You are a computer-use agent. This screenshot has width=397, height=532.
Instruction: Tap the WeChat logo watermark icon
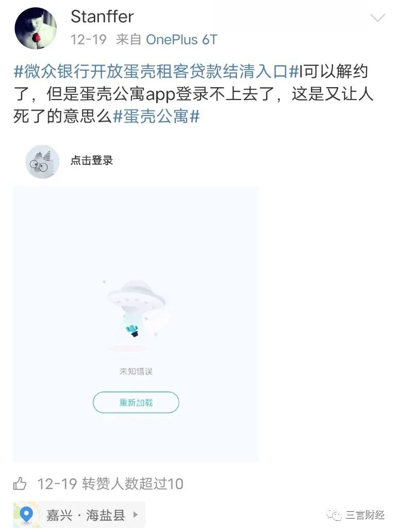334,516
